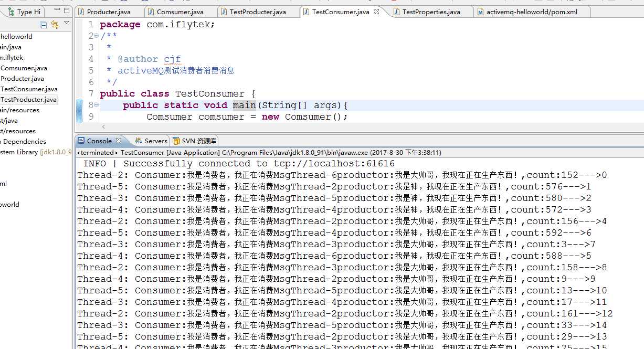Viewport: 644px width, 349px height.
Task: Maximize the package explorer panel
Action: click(x=66, y=10)
